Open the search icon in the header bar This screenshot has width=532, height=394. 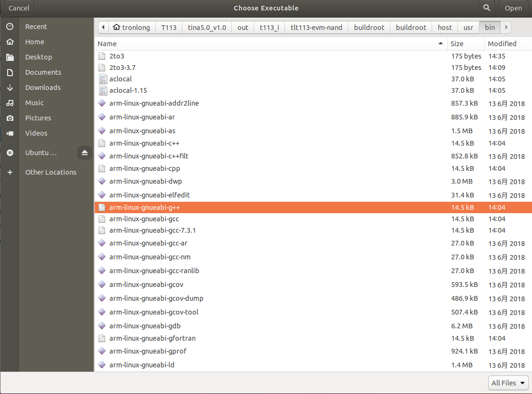click(486, 8)
